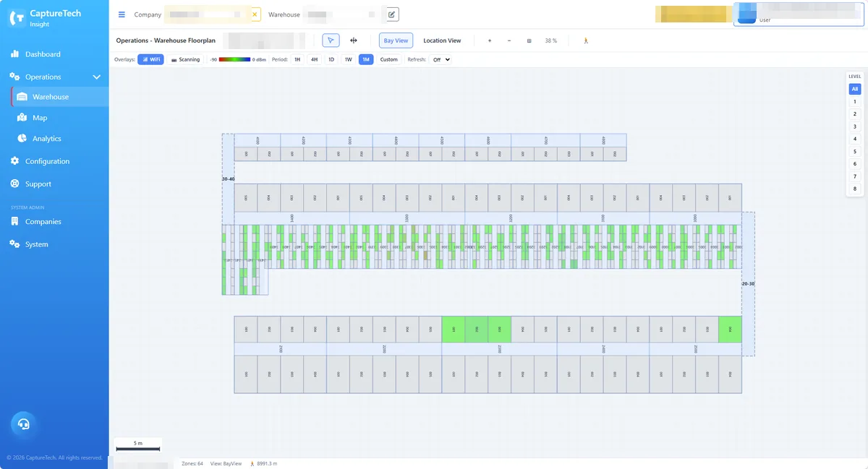868x469 pixels.
Task: Filter to level 4
Action: tap(855, 139)
